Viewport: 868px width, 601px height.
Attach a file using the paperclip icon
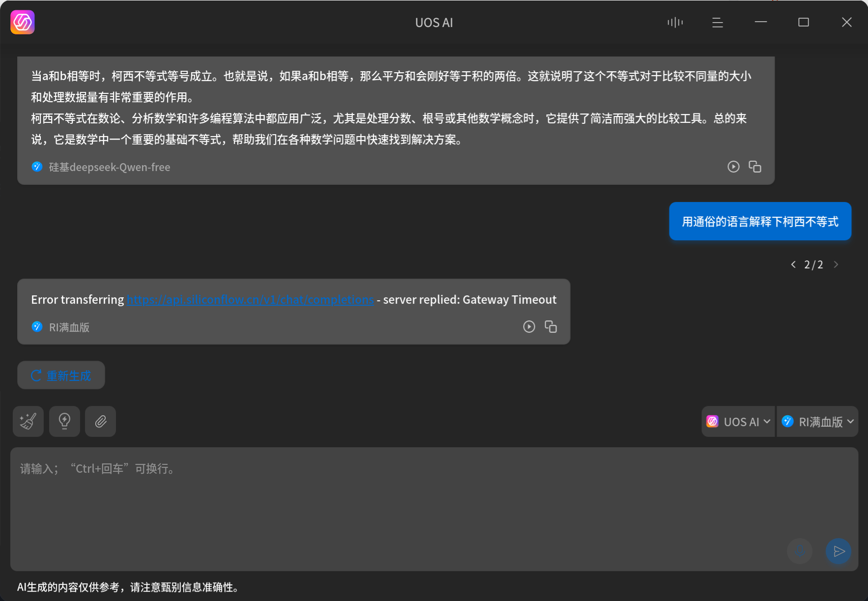[x=100, y=421]
